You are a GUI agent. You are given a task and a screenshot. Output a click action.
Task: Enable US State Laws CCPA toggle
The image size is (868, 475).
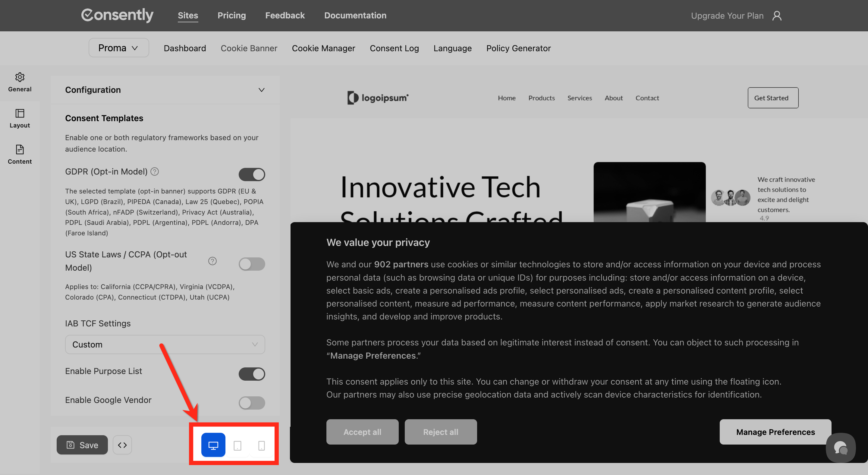point(252,264)
